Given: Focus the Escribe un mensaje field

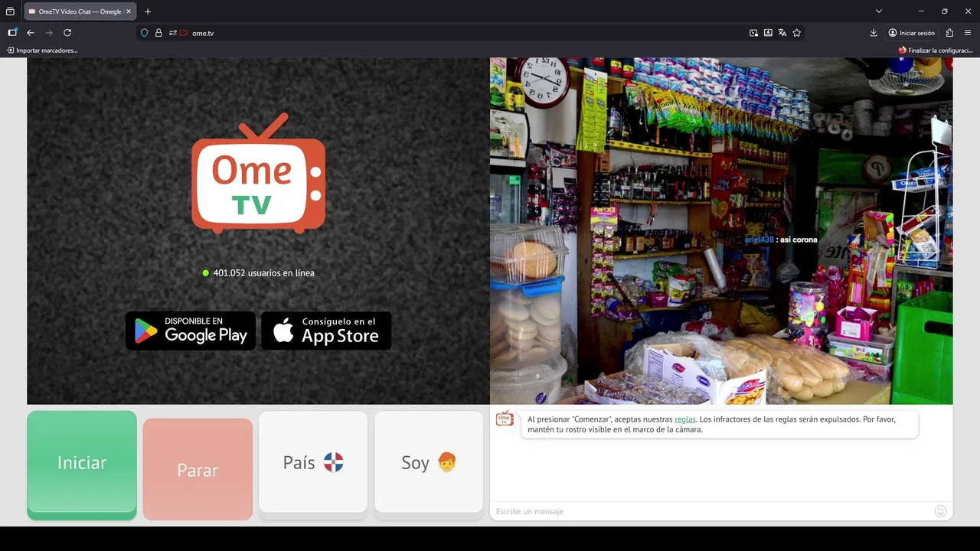Looking at the screenshot, I should [710, 511].
